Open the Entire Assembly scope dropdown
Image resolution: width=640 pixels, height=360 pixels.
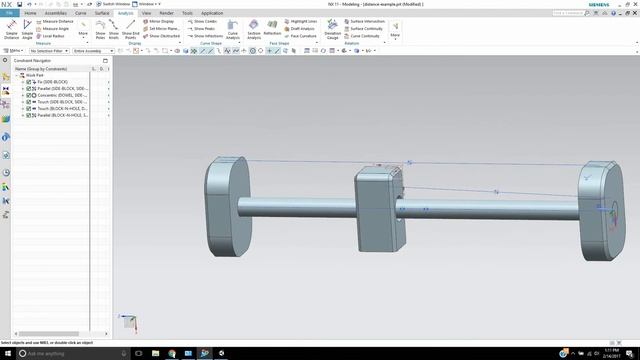tap(93, 51)
